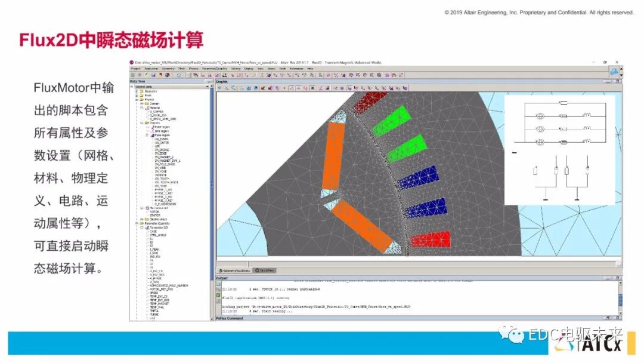Open the Solving menu
This screenshot has width=644, height=363.
pyautogui.click(x=236, y=69)
